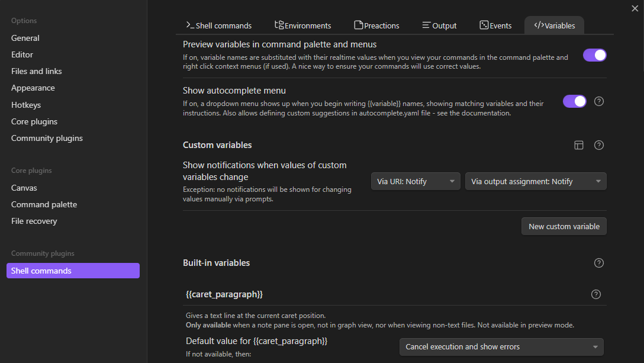The height and width of the screenshot is (363, 644).
Task: Disable the Show autocomplete menu toggle
Action: (x=574, y=101)
